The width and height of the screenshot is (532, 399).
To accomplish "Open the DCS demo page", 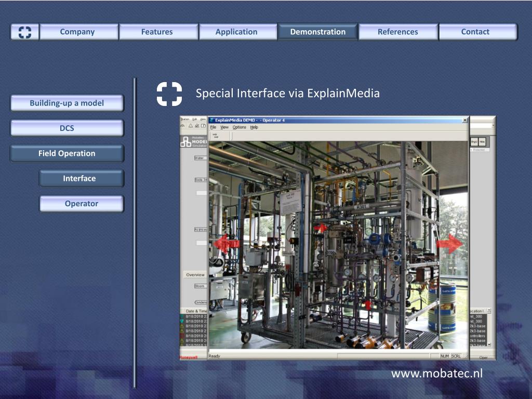I will 67,128.
